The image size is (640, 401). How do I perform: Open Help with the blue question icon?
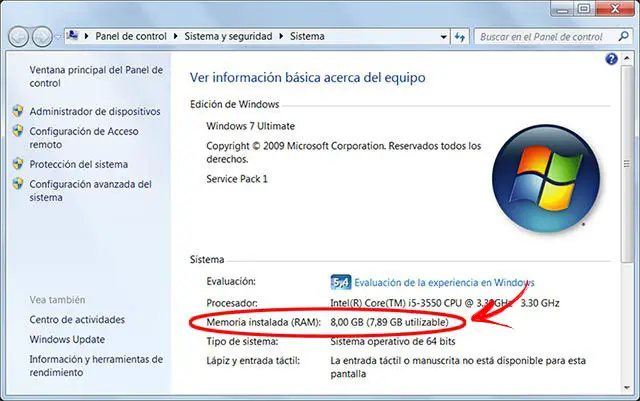[611, 59]
